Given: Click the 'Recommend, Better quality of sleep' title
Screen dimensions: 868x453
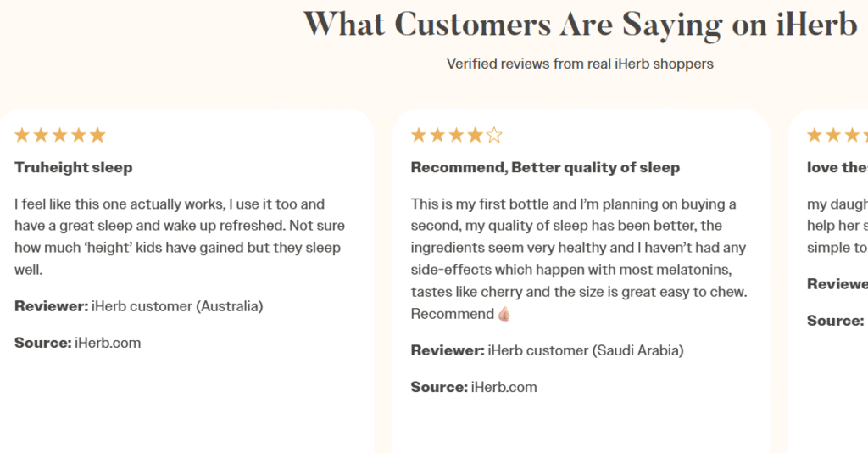Looking at the screenshot, I should (545, 167).
